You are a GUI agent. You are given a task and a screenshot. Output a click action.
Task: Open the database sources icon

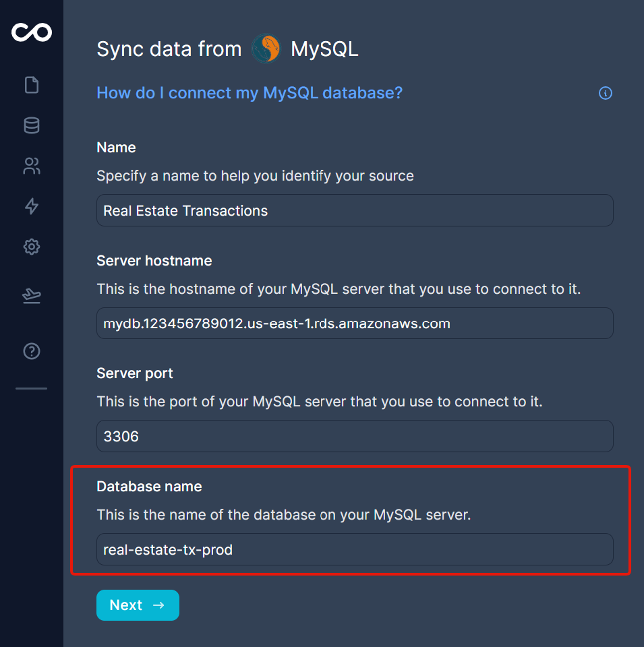32,125
